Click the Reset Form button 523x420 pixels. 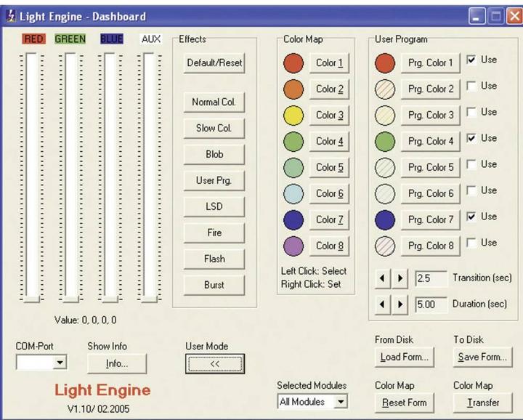(x=405, y=403)
